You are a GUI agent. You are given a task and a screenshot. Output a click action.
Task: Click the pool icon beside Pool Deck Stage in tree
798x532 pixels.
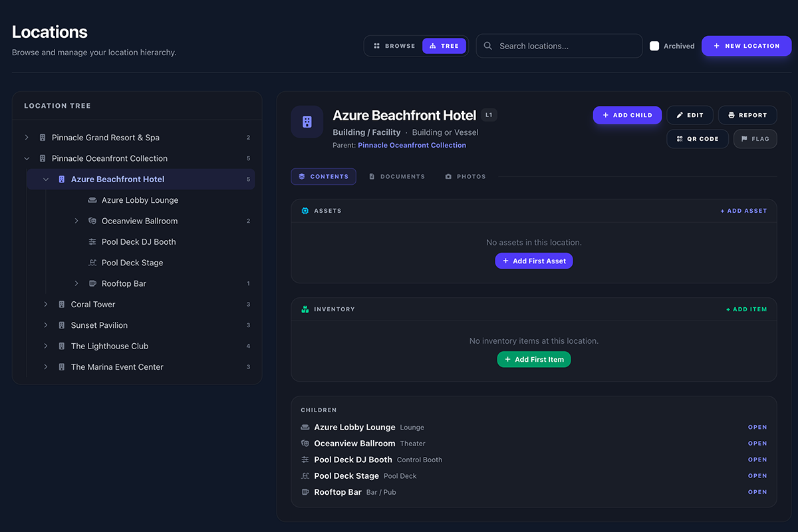click(92, 263)
